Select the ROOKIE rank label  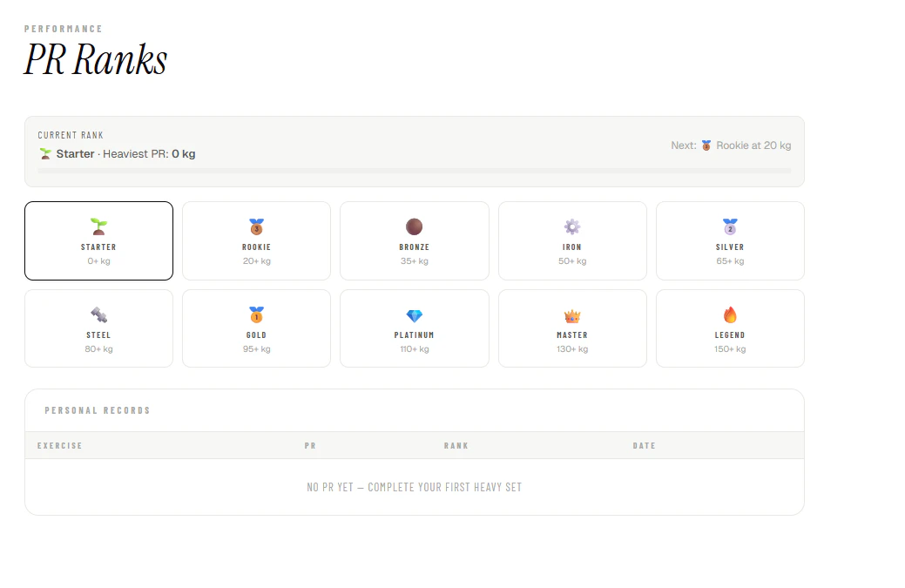click(x=256, y=247)
